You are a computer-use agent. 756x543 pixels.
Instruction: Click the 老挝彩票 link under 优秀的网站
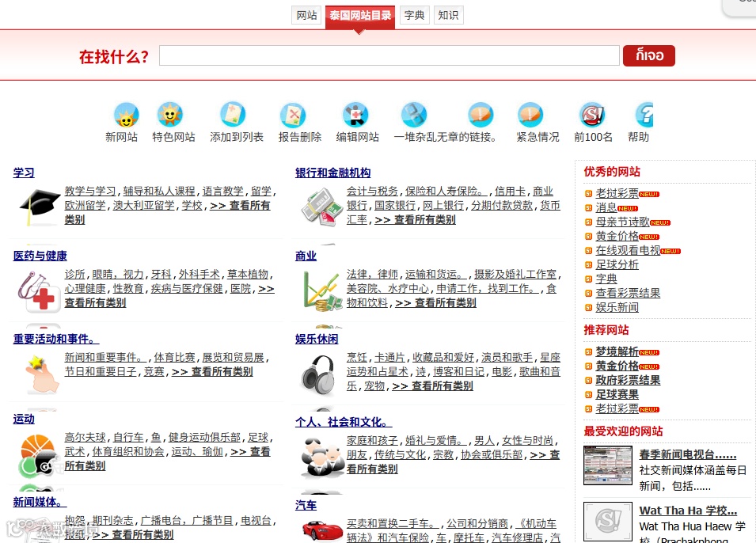617,193
